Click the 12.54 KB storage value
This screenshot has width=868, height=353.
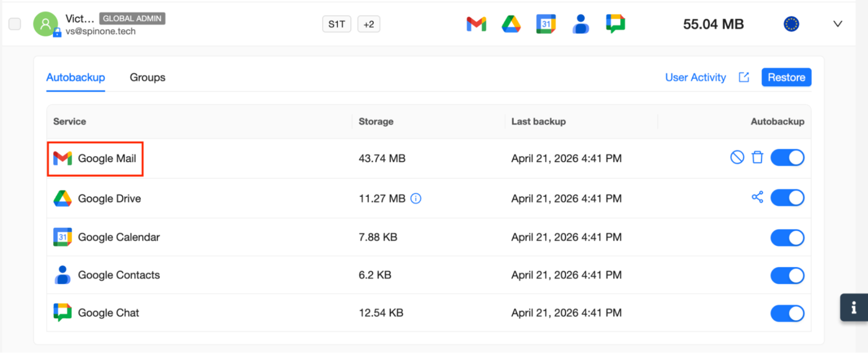tap(381, 313)
